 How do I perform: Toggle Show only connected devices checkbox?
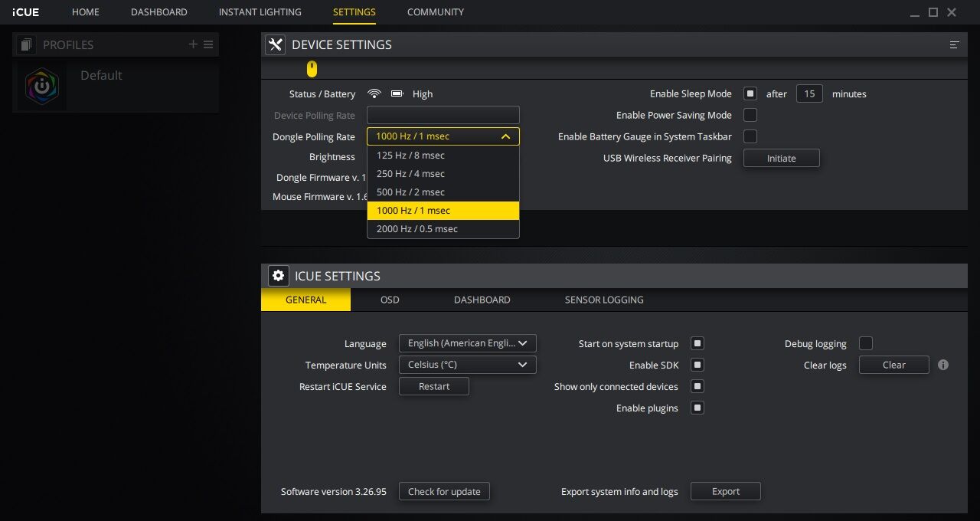[697, 386]
